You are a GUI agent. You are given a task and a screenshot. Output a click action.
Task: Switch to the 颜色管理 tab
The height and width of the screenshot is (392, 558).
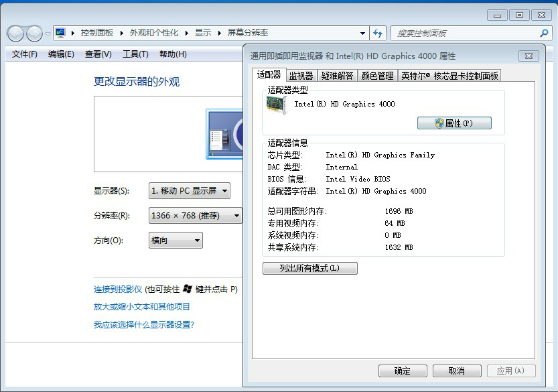(x=378, y=76)
